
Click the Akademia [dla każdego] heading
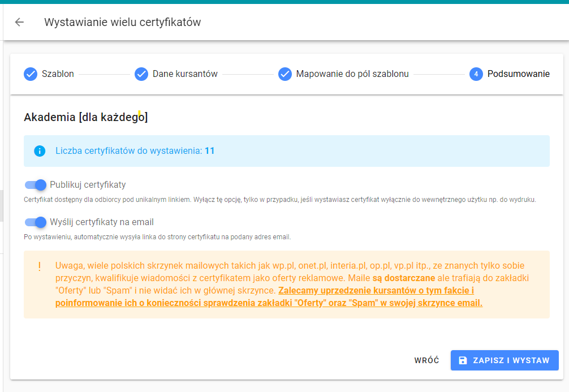[86, 117]
